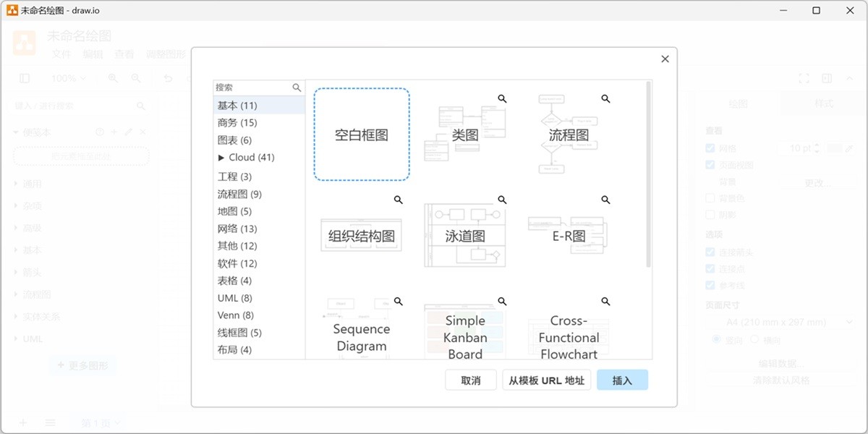Preview the 泳道图 template with the magnifier
Viewport: 868px width, 434px height.
pyautogui.click(x=502, y=200)
